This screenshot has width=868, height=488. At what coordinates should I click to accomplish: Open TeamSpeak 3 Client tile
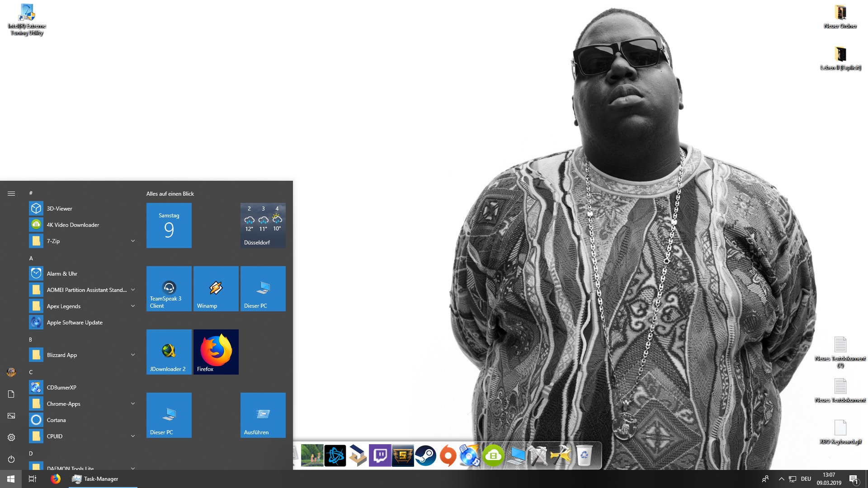[x=169, y=288]
